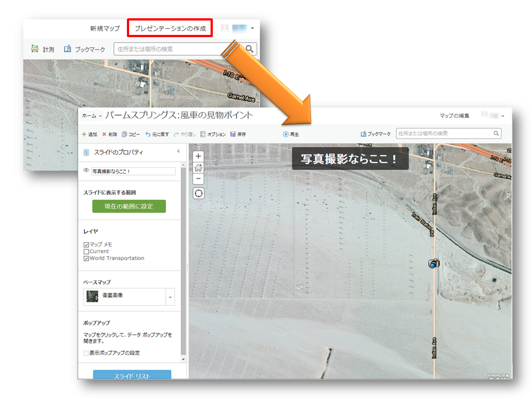Click 保存 (save) in the presentation toolbar
Screen dimensions: 532x399
pyautogui.click(x=238, y=134)
